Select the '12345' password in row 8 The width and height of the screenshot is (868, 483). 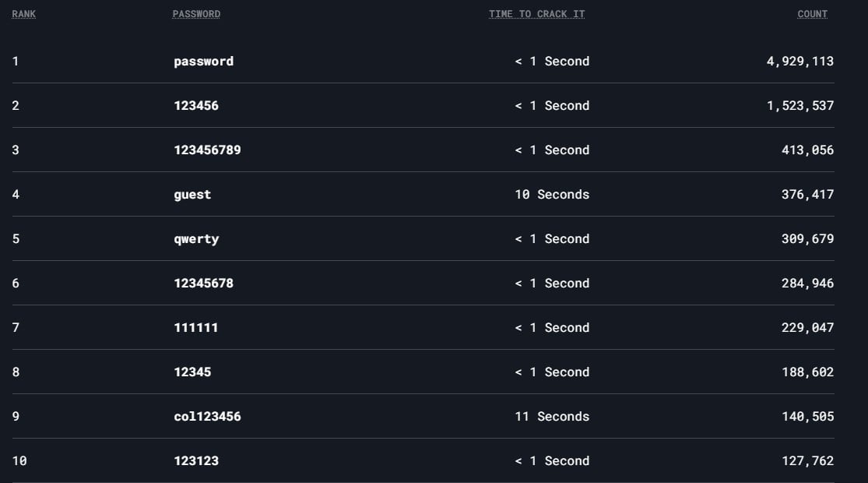(192, 372)
